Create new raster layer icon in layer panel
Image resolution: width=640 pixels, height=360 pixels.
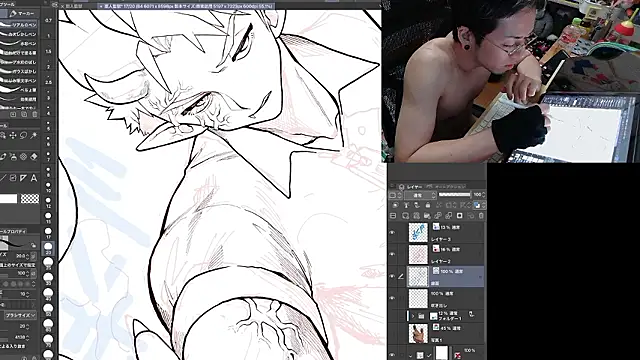pos(405,216)
